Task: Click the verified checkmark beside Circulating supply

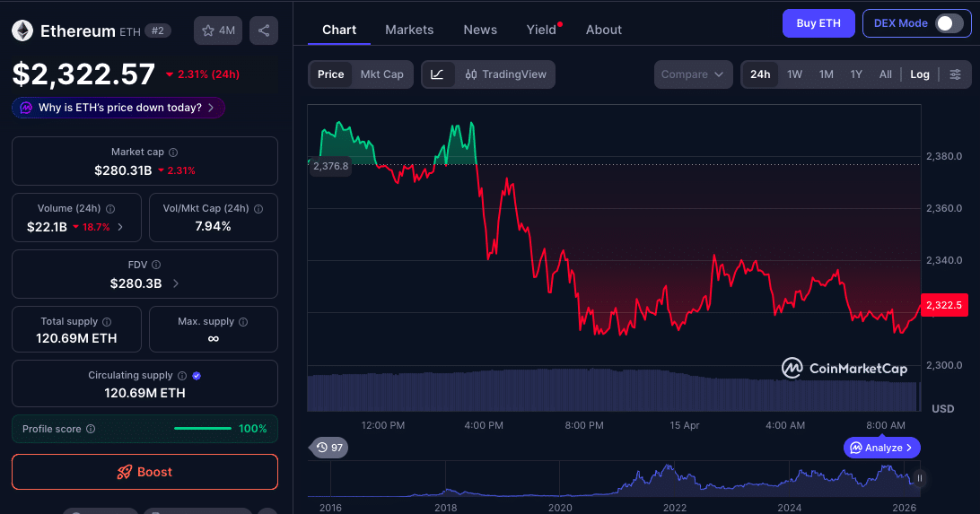Action: pos(197,375)
